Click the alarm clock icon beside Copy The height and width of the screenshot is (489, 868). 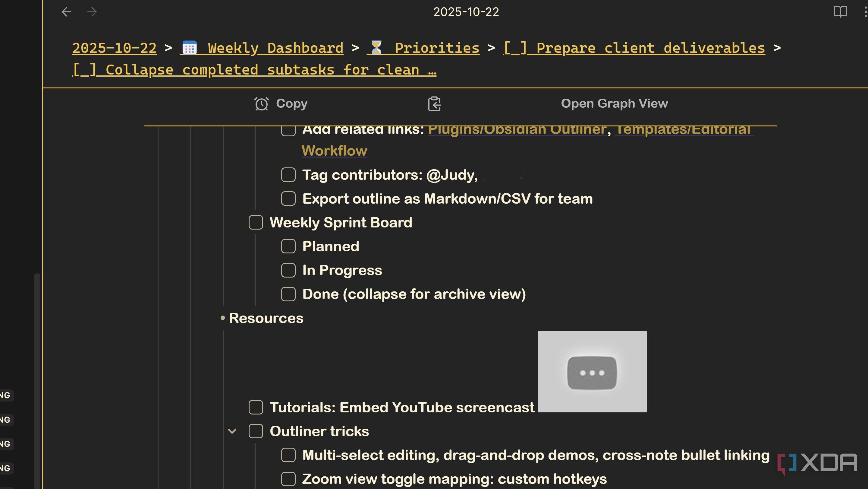tap(262, 104)
